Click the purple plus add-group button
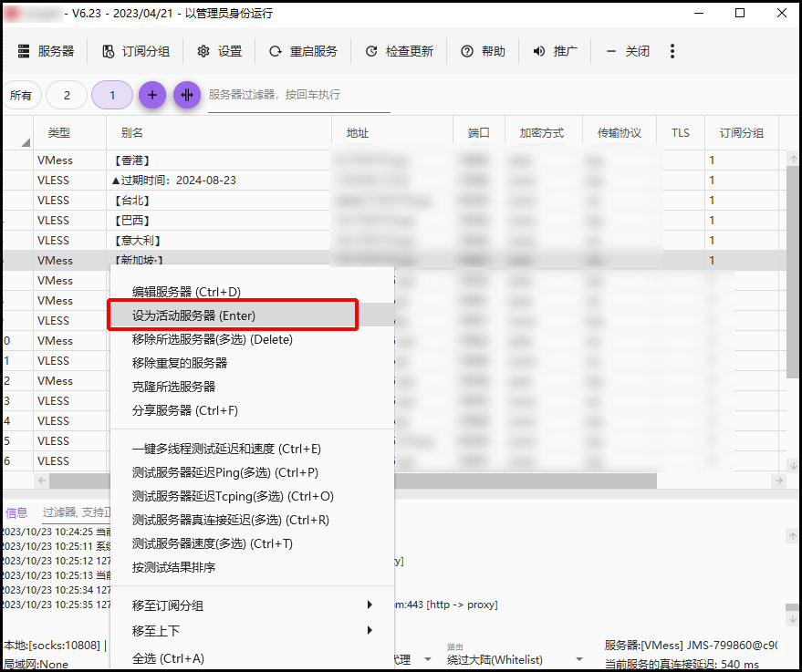Image resolution: width=802 pixels, height=672 pixels. tap(152, 95)
